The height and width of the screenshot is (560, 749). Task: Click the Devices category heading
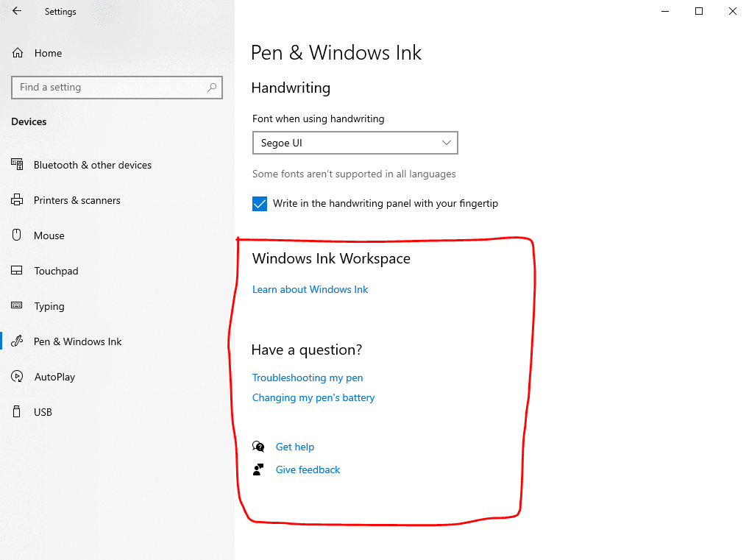click(29, 122)
